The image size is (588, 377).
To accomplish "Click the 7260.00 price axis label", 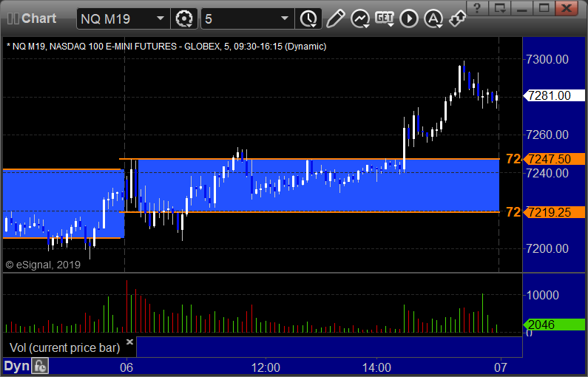I will click(547, 135).
